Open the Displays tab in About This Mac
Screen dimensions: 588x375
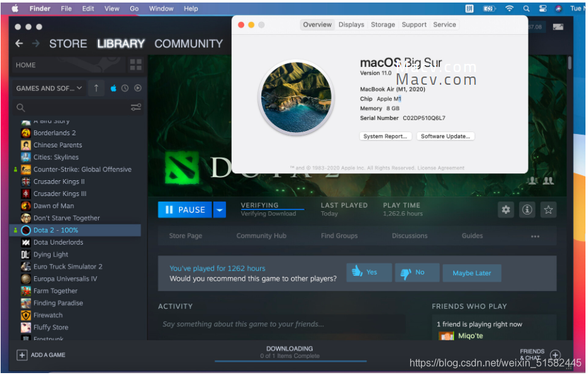[x=351, y=25]
